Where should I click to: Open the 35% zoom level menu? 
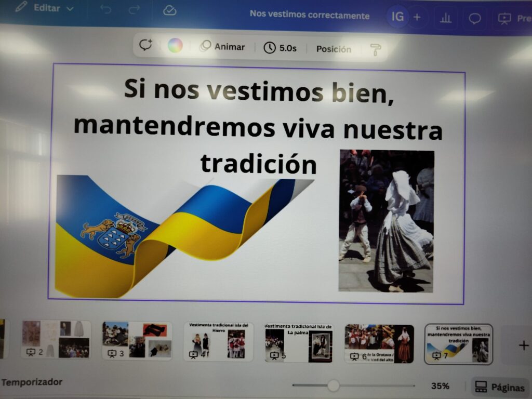(440, 386)
